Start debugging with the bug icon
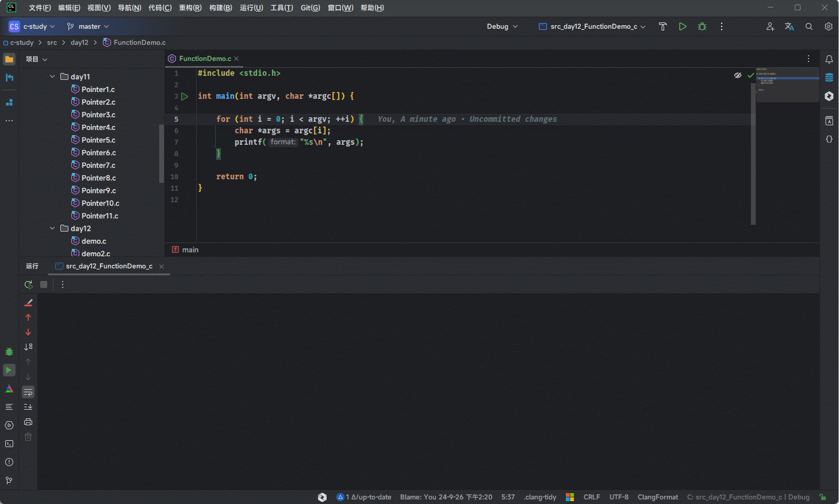This screenshot has height=504, width=839. click(x=702, y=26)
